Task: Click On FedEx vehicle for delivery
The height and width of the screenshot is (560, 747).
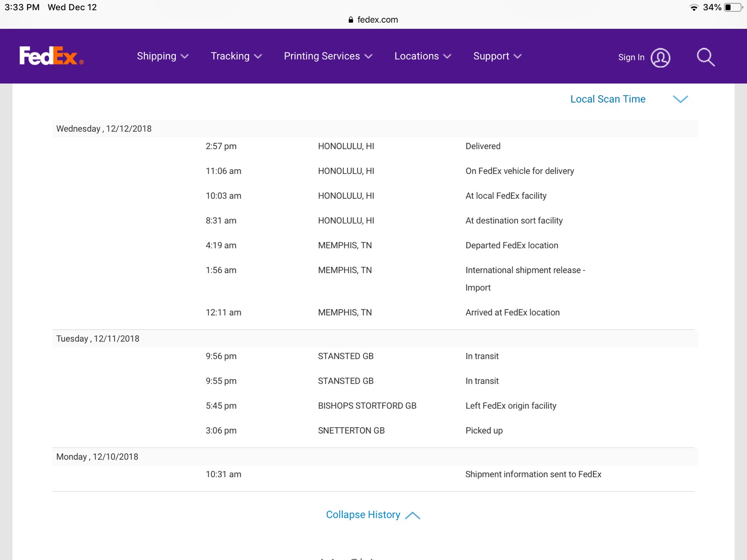Action: click(x=519, y=171)
